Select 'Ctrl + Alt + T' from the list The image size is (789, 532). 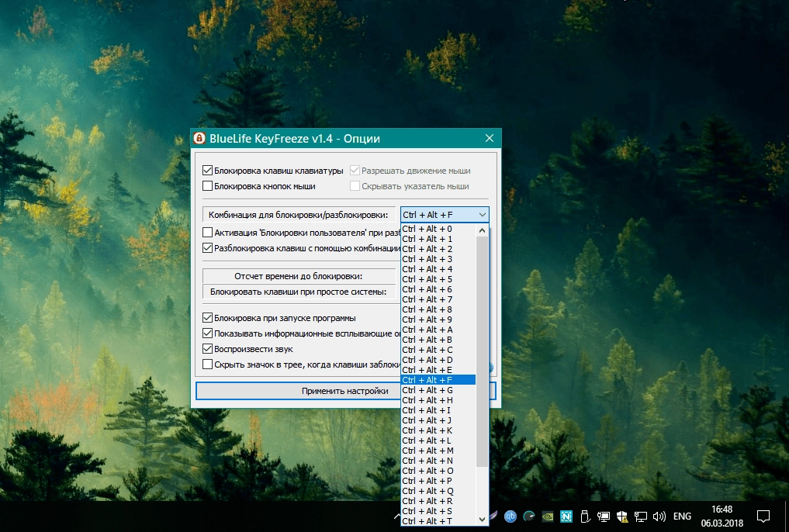click(438, 521)
